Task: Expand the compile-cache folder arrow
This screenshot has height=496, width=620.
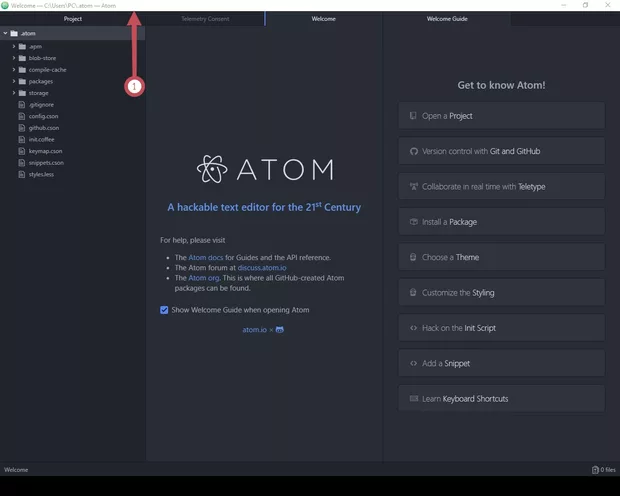Action: pyautogui.click(x=13, y=70)
